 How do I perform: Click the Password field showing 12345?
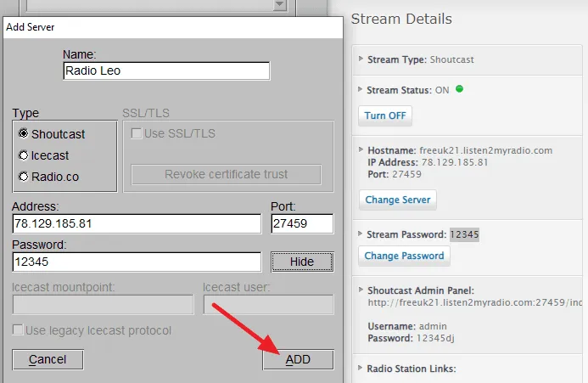click(x=137, y=262)
